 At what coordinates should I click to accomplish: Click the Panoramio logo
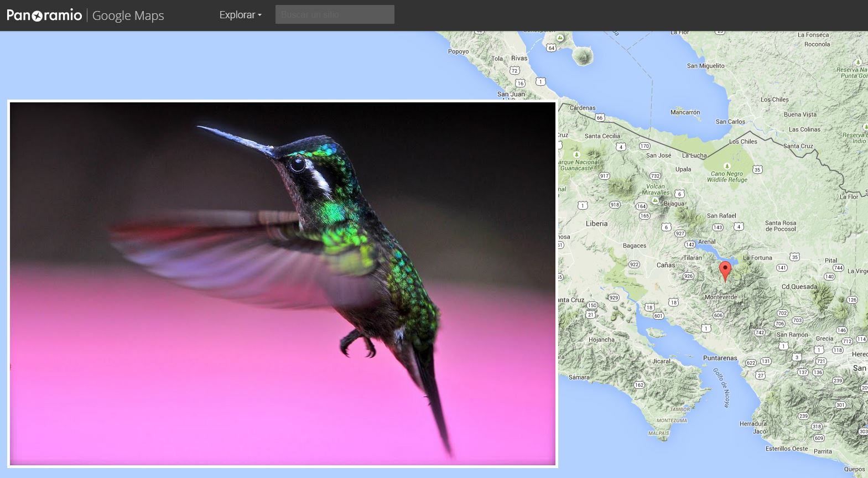pos(44,15)
